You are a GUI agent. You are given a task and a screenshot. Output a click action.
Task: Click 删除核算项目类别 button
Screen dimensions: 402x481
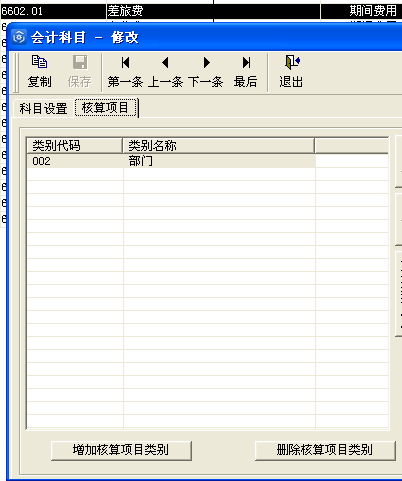(x=325, y=450)
